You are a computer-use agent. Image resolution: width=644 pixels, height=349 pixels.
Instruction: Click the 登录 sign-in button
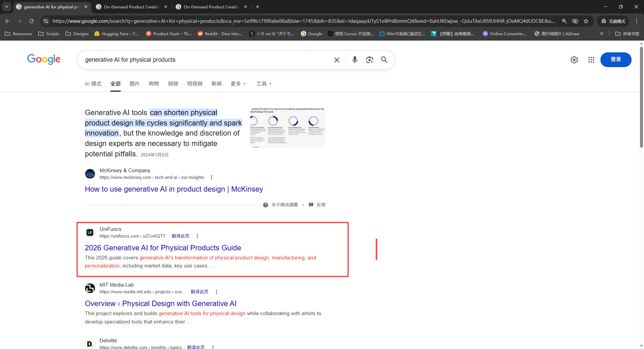tap(616, 60)
